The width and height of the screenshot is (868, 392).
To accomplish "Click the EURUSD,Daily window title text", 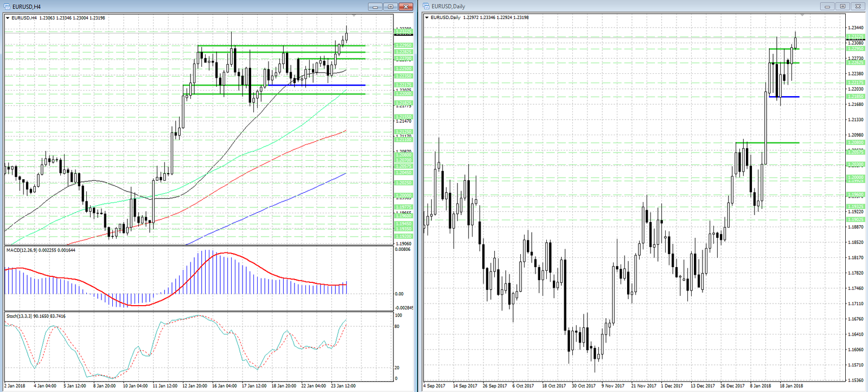I will click(x=448, y=7).
